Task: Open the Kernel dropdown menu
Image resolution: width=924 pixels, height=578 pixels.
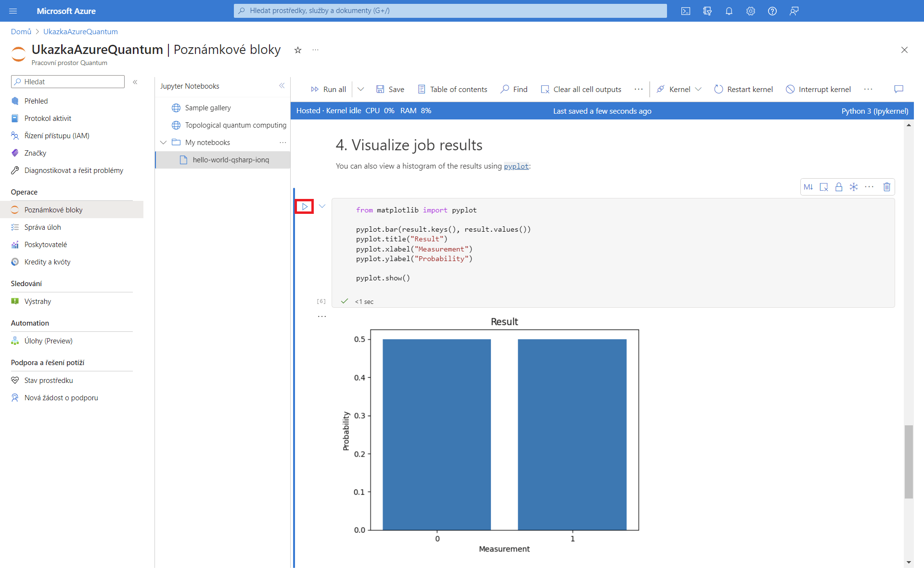Action: coord(679,89)
